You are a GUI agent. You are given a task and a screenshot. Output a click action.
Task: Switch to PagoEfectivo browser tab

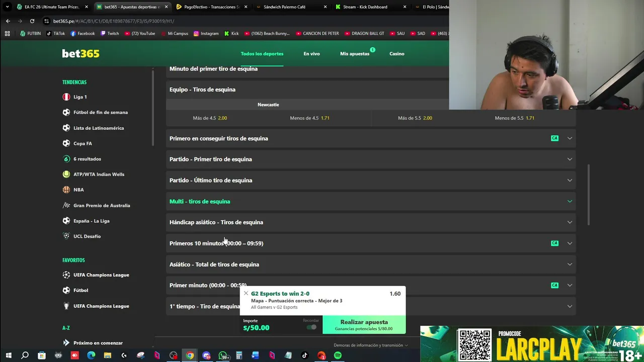(212, 7)
